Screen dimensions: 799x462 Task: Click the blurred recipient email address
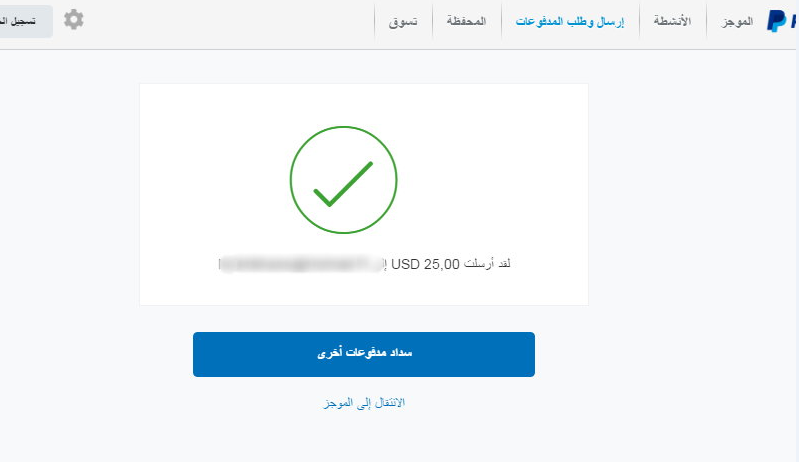click(x=301, y=264)
